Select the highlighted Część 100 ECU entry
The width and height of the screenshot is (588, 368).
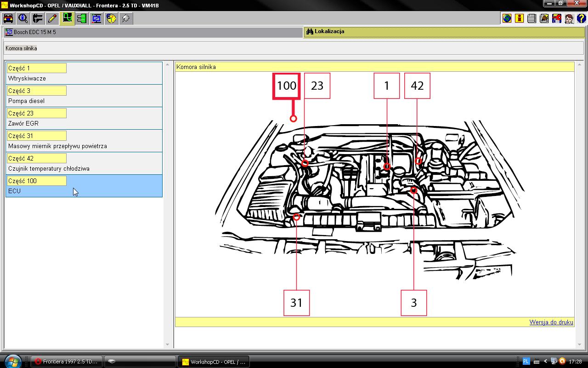[84, 186]
